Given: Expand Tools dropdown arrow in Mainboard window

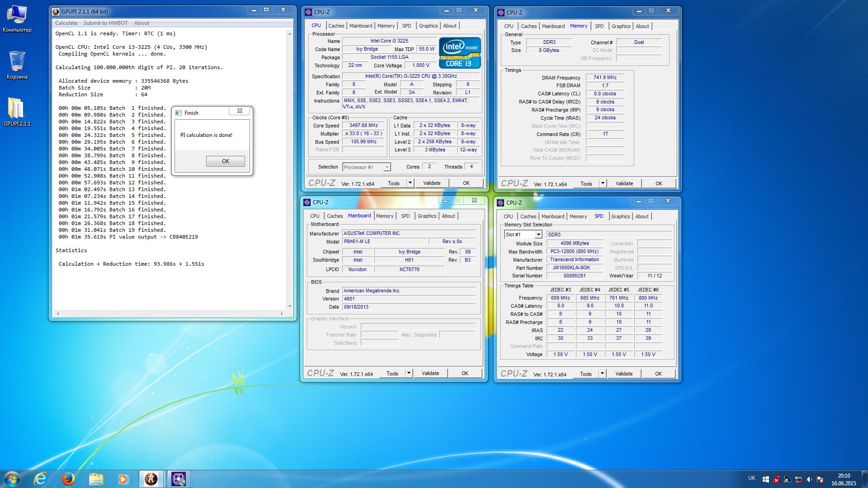Looking at the screenshot, I should [409, 373].
